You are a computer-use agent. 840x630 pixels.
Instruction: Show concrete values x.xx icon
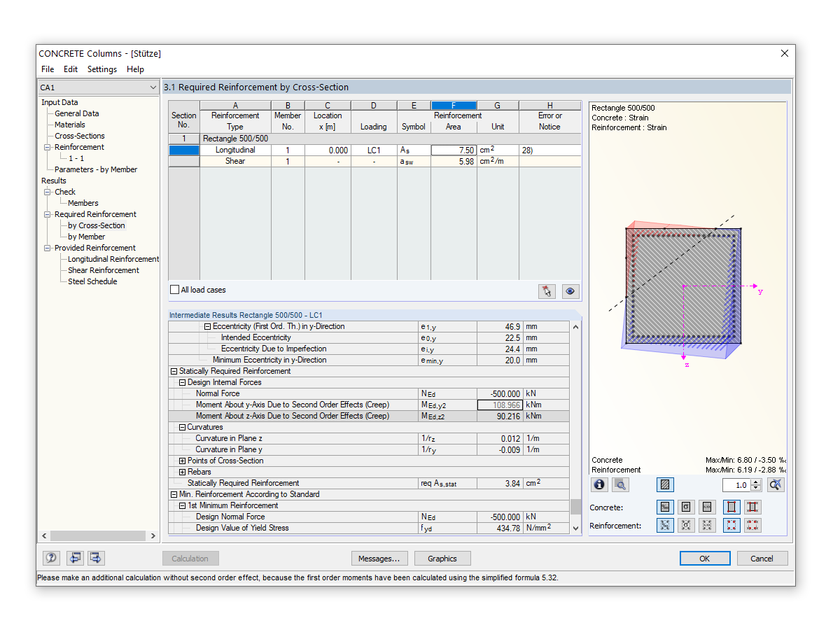point(708,507)
